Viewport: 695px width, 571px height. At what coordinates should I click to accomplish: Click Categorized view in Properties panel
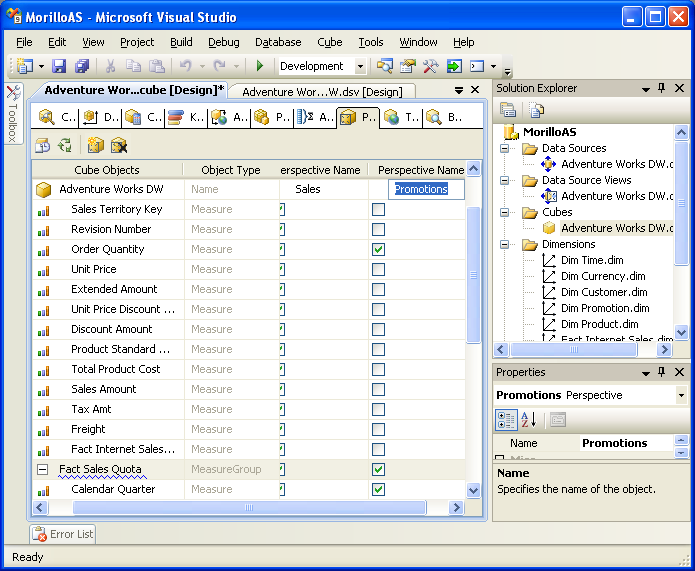point(506,419)
